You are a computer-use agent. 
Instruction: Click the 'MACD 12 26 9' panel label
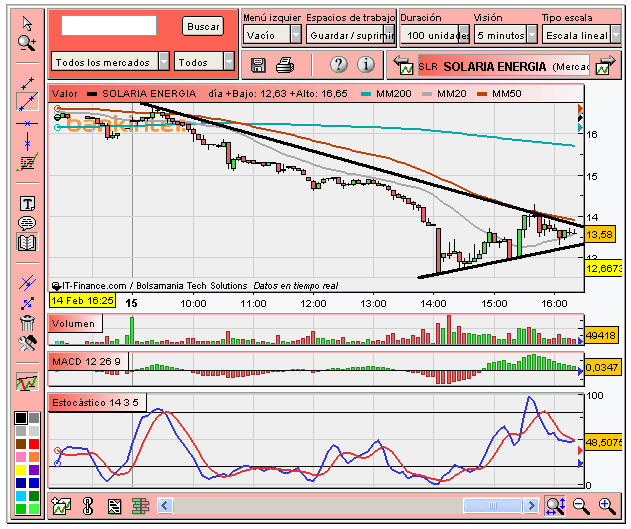[88, 361]
